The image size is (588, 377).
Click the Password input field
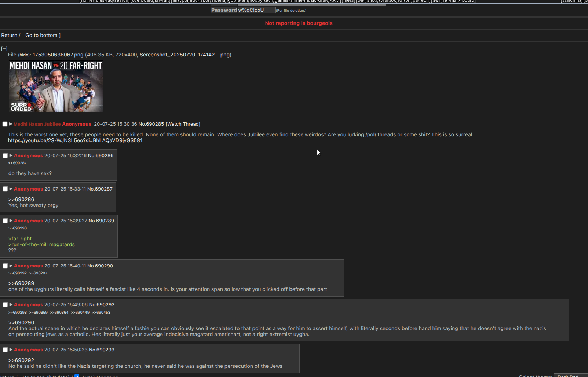256,10
